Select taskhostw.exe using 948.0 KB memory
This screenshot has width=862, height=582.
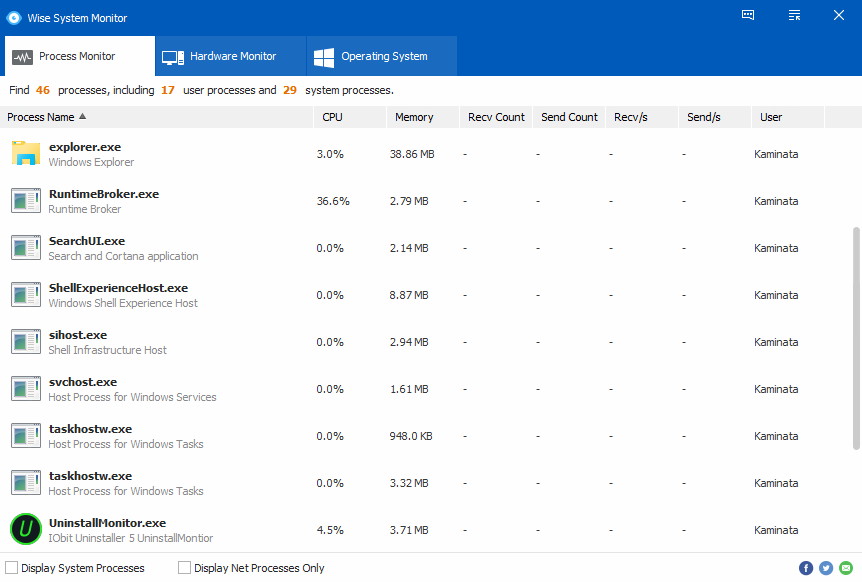coord(90,429)
